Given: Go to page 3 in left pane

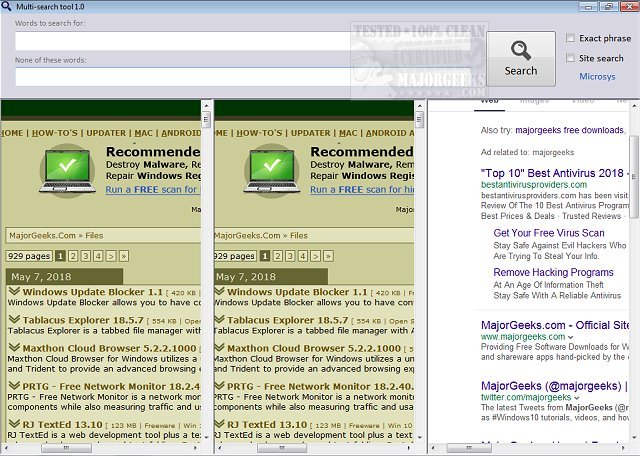Looking at the screenshot, I should (x=86, y=256).
